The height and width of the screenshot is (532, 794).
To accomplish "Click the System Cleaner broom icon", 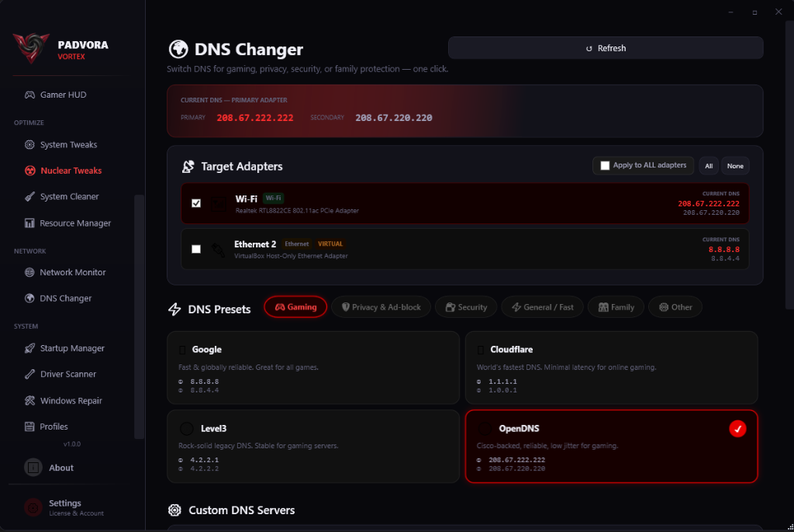I will (x=30, y=196).
